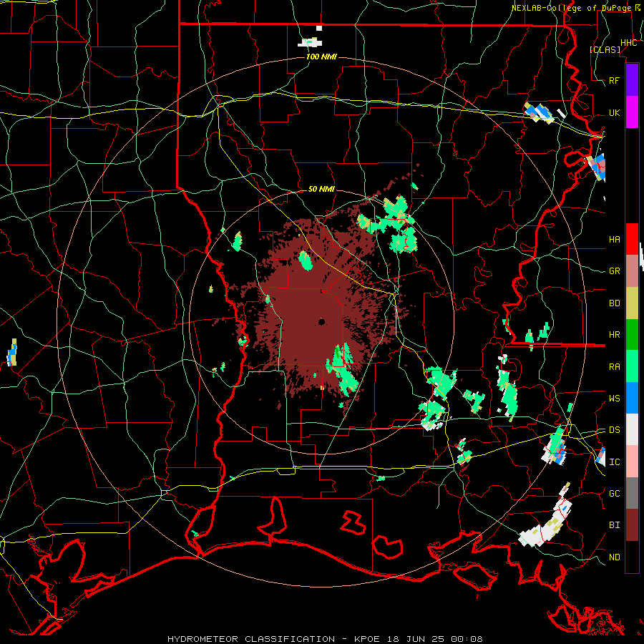Click the "HHC" product code text
Image resolution: width=644 pixels, height=644 pixels.
tap(628, 43)
